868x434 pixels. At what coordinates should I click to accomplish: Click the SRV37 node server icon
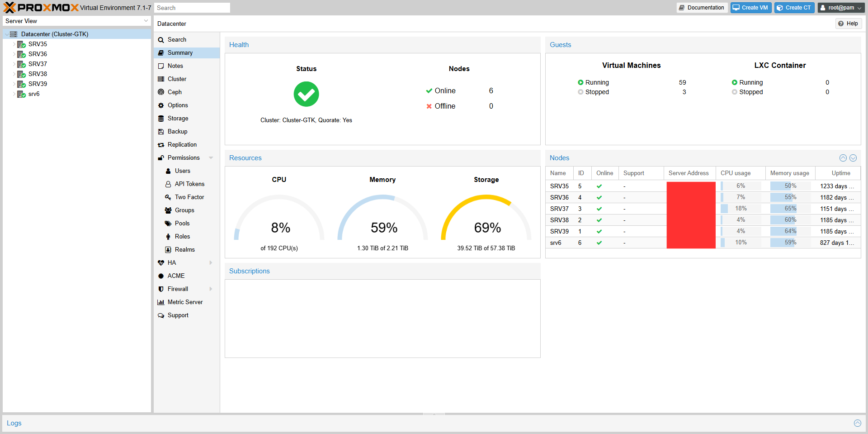click(x=21, y=64)
